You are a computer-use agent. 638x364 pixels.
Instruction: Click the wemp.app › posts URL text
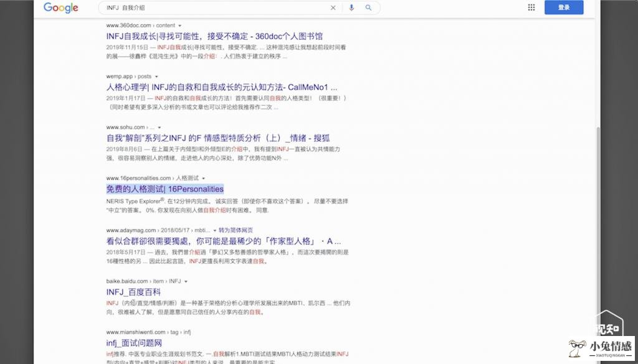click(x=129, y=77)
